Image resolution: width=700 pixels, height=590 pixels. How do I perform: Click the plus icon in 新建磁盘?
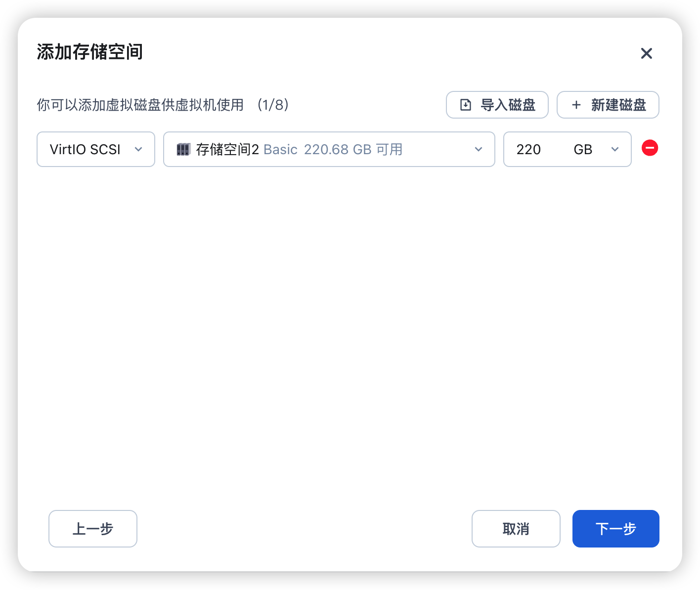pos(576,105)
